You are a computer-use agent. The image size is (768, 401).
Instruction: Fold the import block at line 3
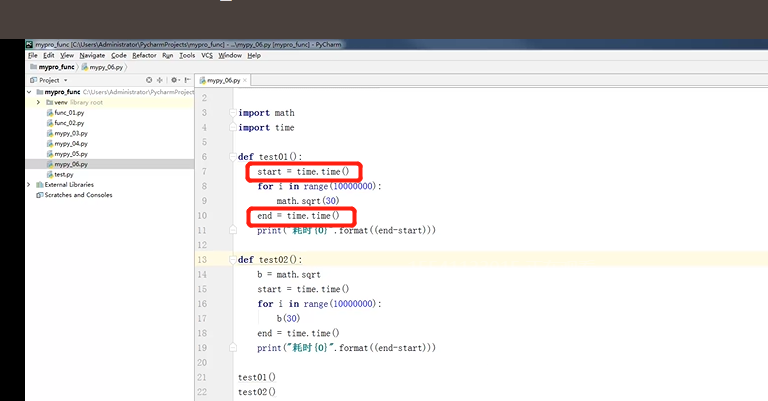pyautogui.click(x=233, y=113)
